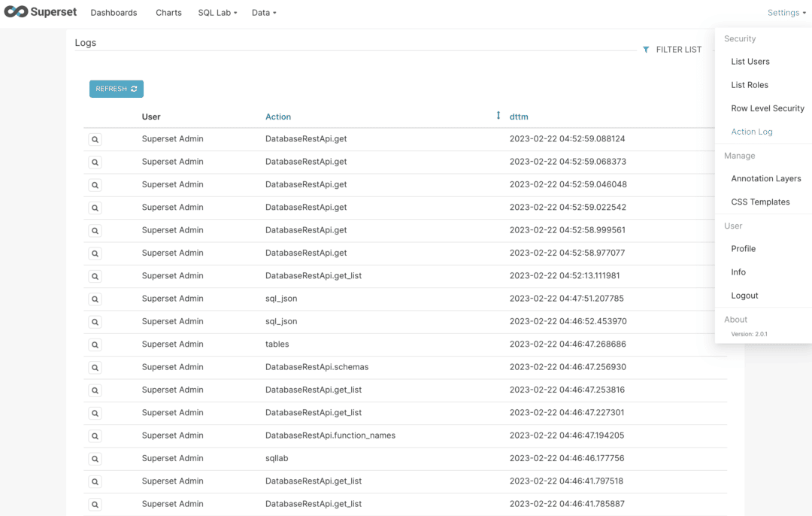
Task: View the DatabaseRestApi.function_names log record
Action: pyautogui.click(x=95, y=436)
